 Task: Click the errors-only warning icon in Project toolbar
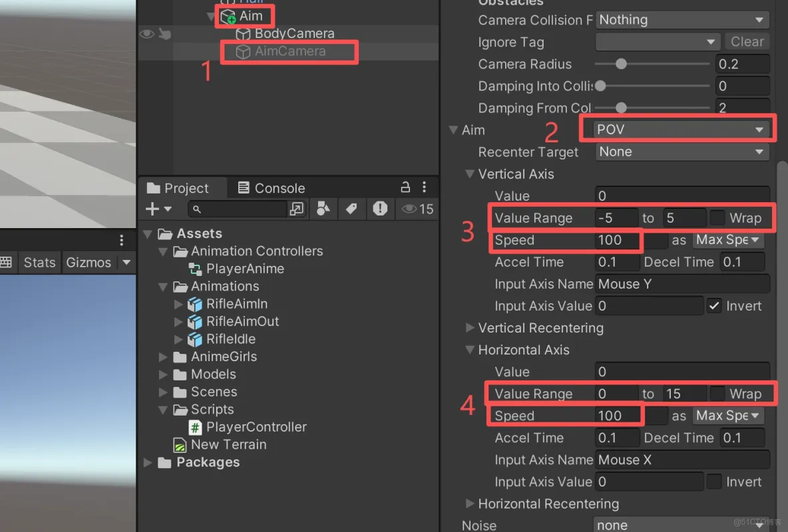point(379,209)
